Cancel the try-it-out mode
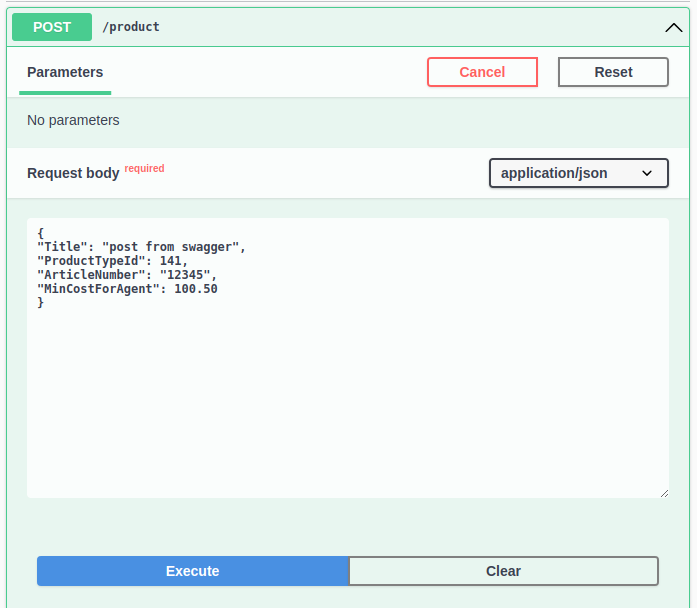Viewport: 697px width, 608px height. 482,72
